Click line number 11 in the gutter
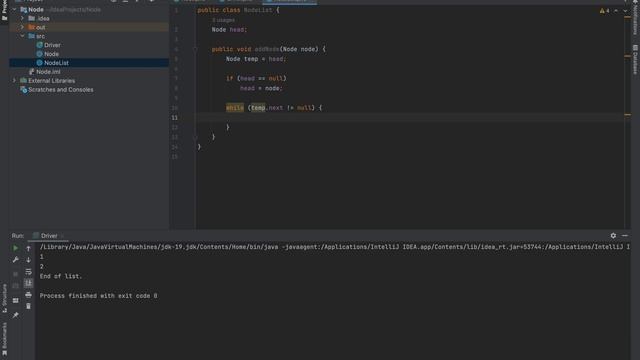 (174, 118)
